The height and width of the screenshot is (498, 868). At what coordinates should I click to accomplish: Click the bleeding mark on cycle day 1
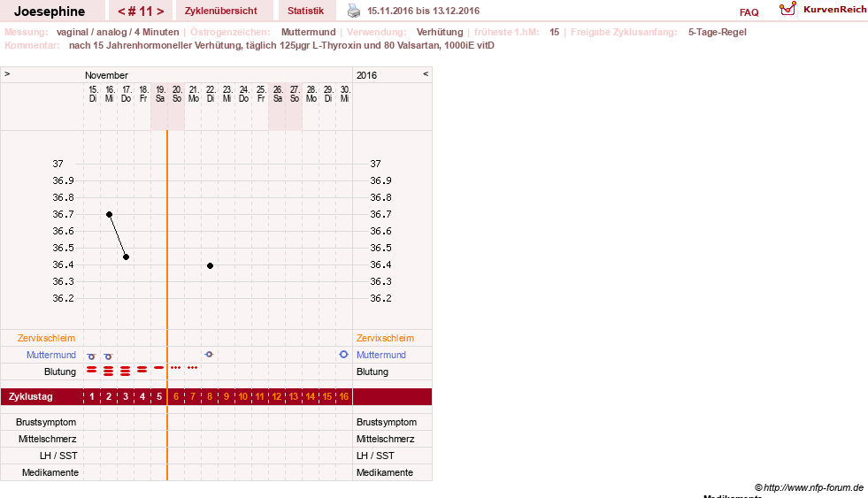[x=91, y=369]
